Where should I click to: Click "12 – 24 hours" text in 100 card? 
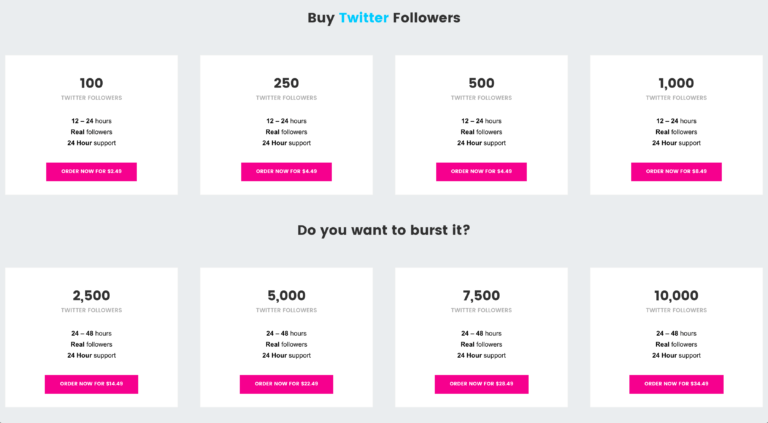click(91, 121)
